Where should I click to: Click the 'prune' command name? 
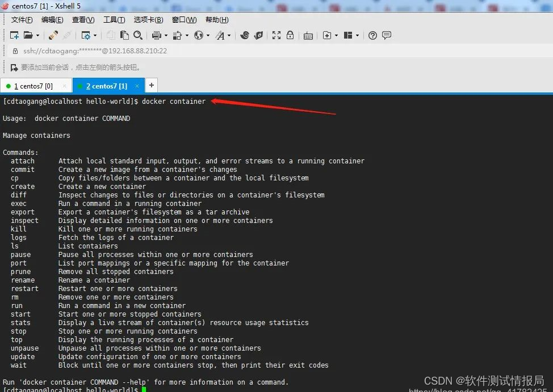pos(20,272)
